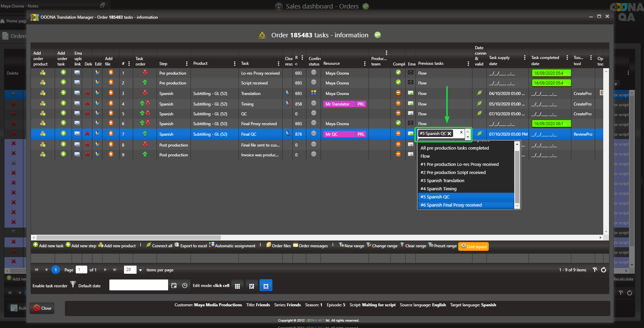
Task: Open the Previous tasks column options menu
Action: coord(468,64)
